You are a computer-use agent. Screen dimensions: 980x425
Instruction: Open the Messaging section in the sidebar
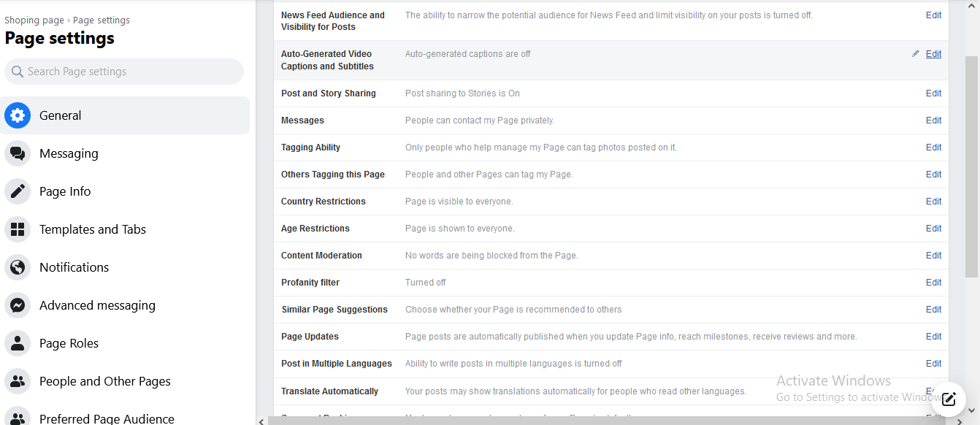pyautogui.click(x=69, y=153)
